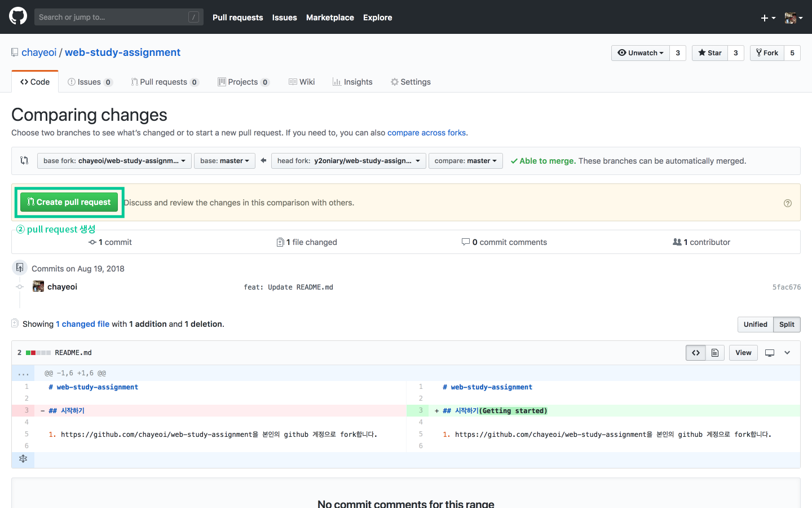Click the help question mark icon
Viewport: 812px width, 508px height.
point(788,203)
